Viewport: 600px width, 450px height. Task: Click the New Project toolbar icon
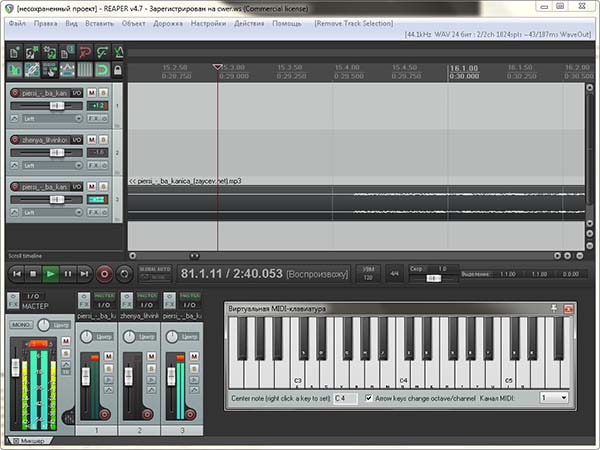pos(13,51)
